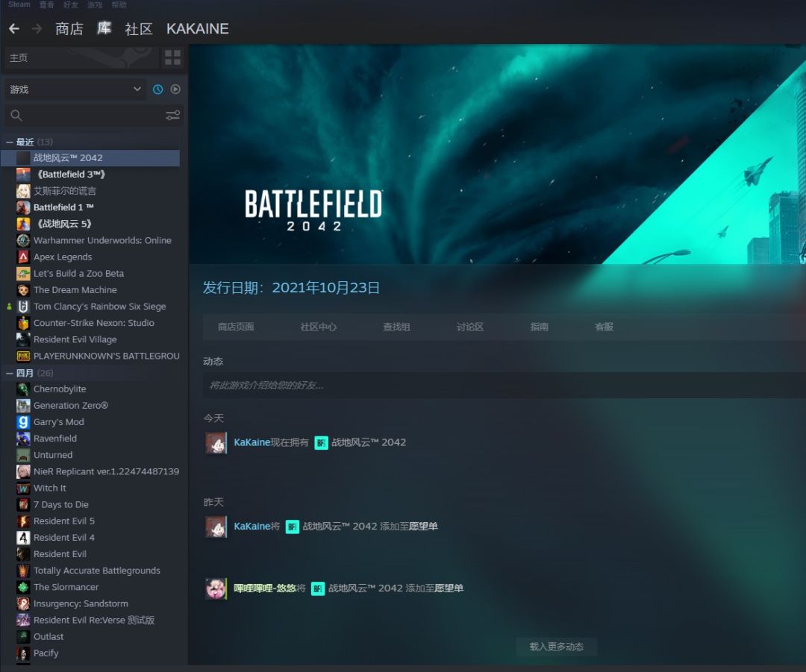Open 哔哩哔哩-悠悠 user profile link
Screen dimensions: 806x672
265,588
